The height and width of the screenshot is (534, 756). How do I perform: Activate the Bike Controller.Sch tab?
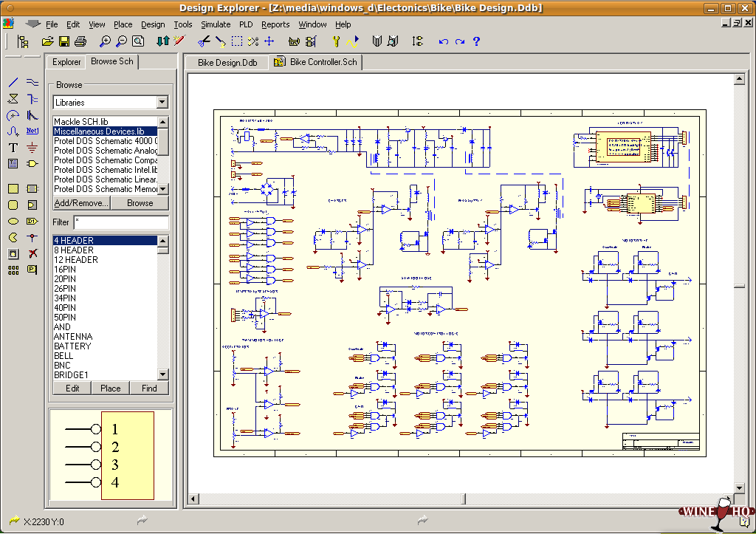[316, 62]
